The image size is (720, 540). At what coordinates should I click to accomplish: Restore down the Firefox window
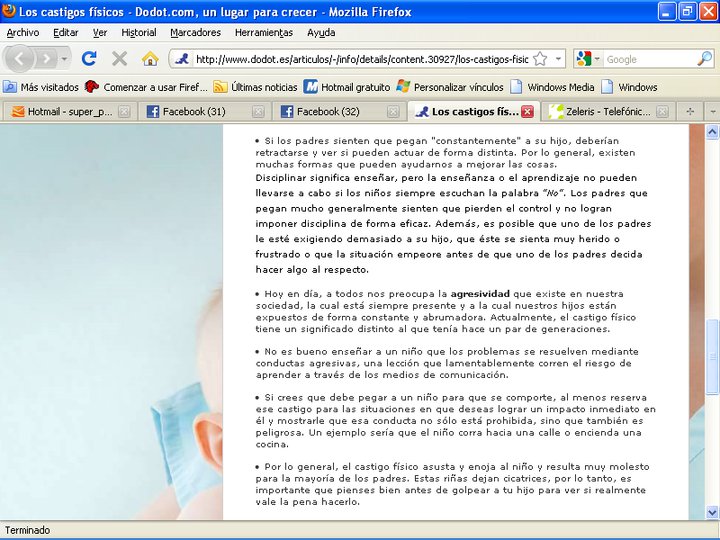(687, 11)
